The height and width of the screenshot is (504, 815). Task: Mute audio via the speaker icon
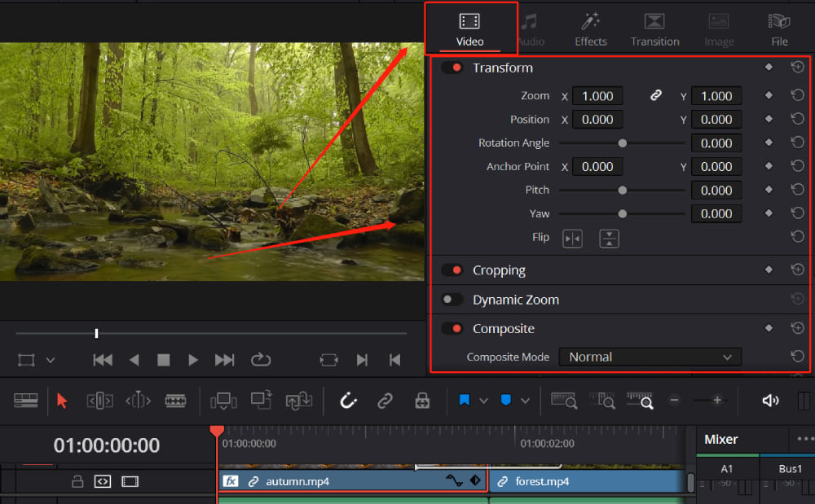771,401
